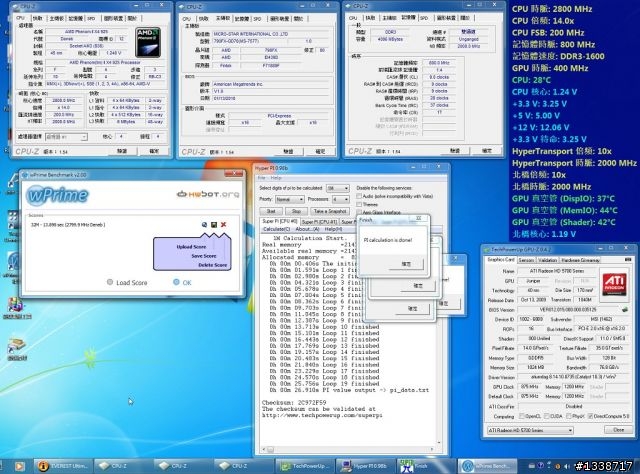
Task: Enable the Themes checkbox in Hyper PI
Action: 359,204
